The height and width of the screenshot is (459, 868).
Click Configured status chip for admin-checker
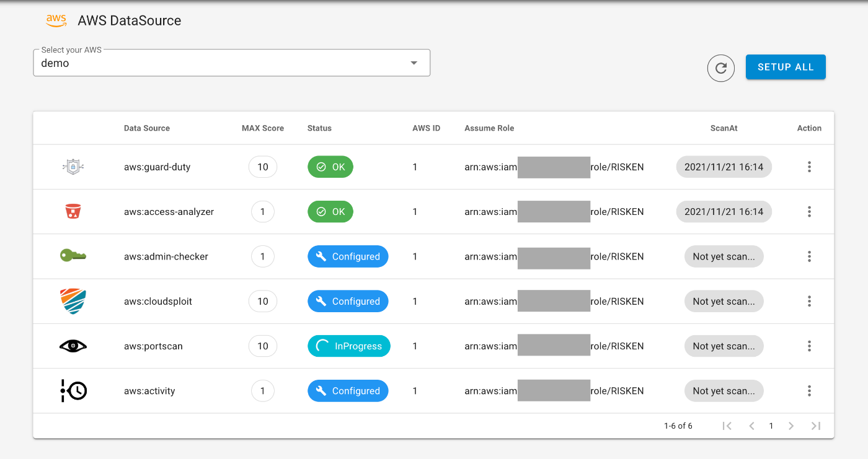[348, 256]
